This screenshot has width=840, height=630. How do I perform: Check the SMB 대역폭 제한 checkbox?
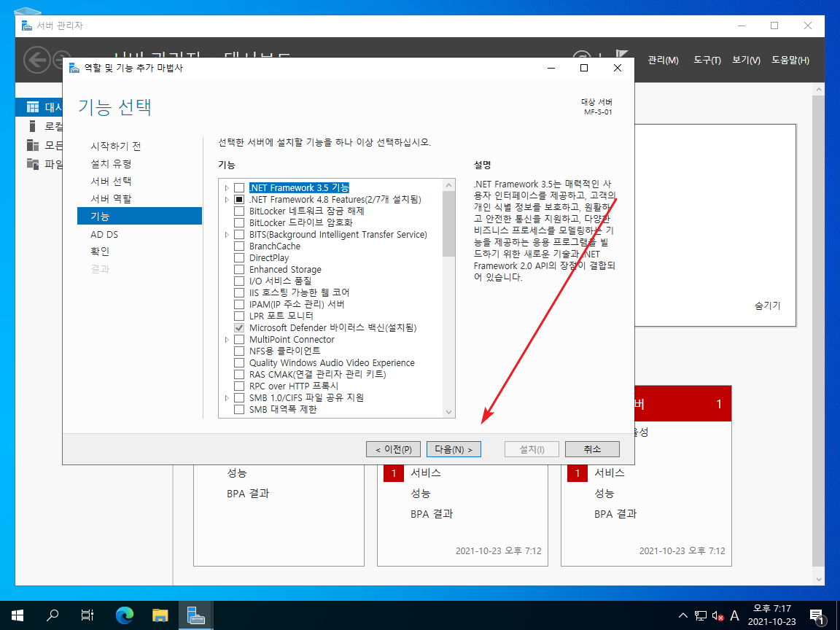coord(239,409)
